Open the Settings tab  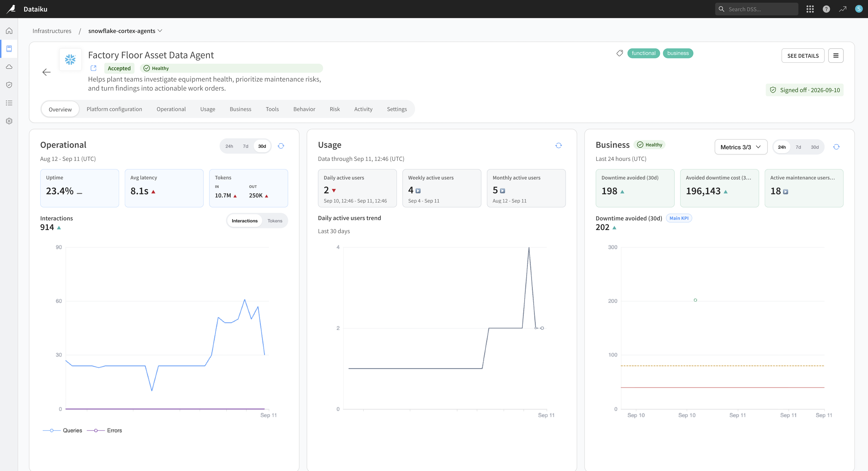pyautogui.click(x=397, y=109)
